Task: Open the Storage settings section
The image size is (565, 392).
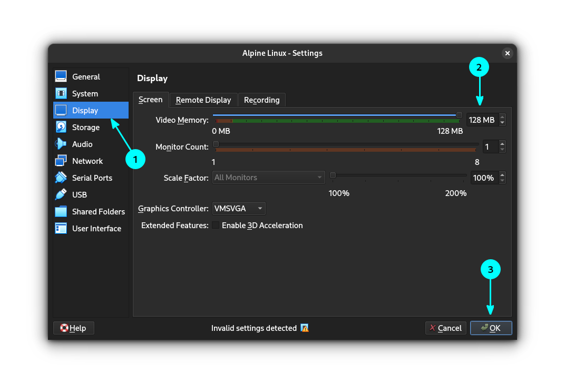Action: pyautogui.click(x=86, y=127)
